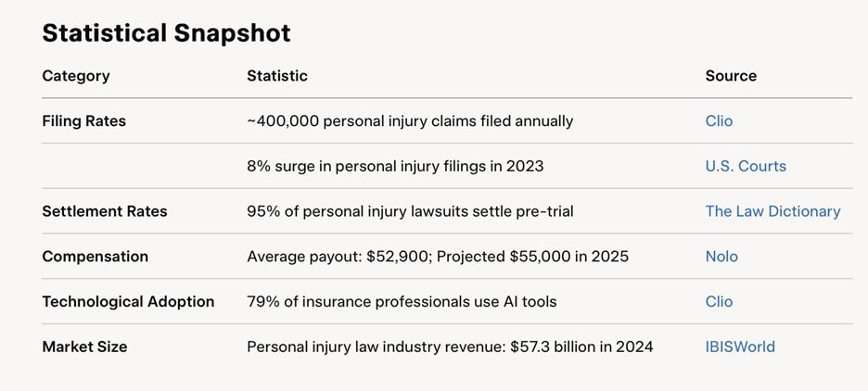This screenshot has width=868, height=391.
Task: Click the ~400,000 personal injury claims statistic
Action: 410,121
